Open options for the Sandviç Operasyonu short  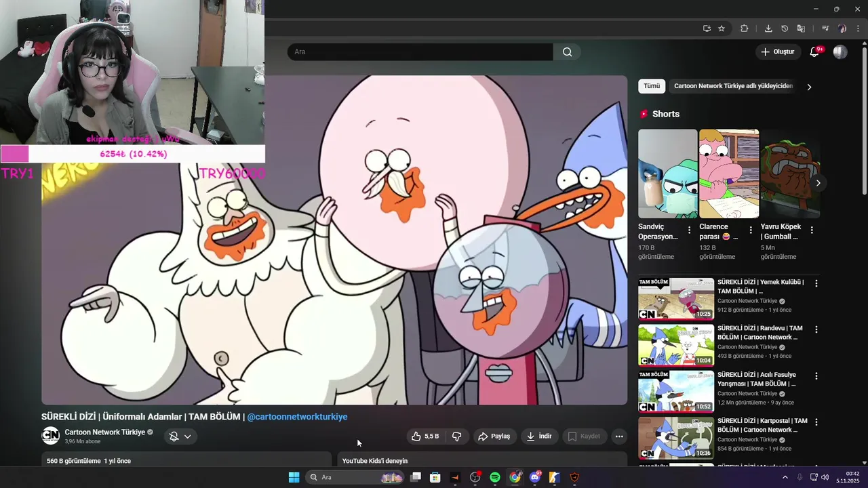(689, 230)
